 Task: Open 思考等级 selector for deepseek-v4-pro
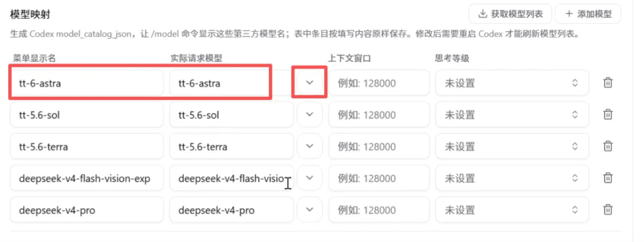tap(512, 210)
